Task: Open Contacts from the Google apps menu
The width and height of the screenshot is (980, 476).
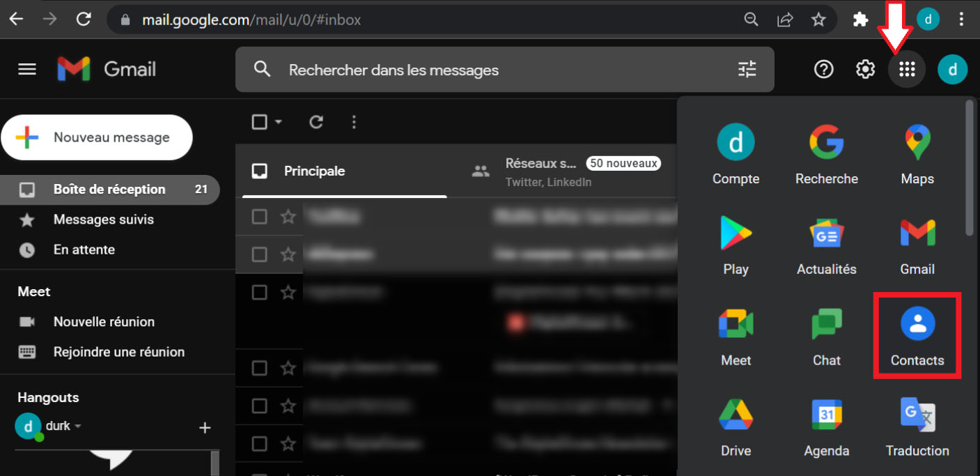Action: [x=917, y=335]
